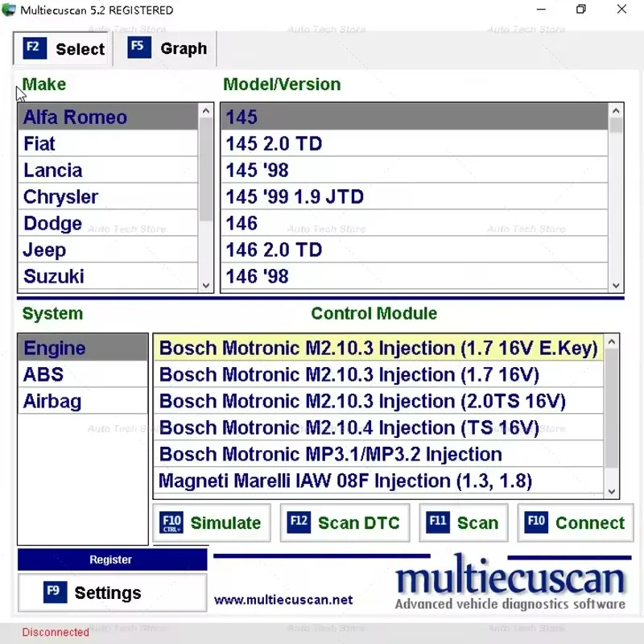
Task: Minimize the Multiecuscan window
Action: coord(541,9)
